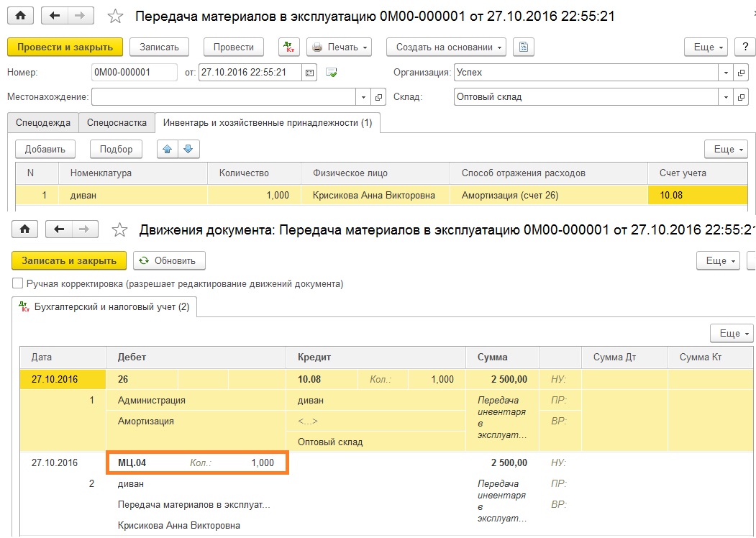
Task: Select the Крисикова Анна Викторовна cell in the inventory table
Action: click(375, 195)
